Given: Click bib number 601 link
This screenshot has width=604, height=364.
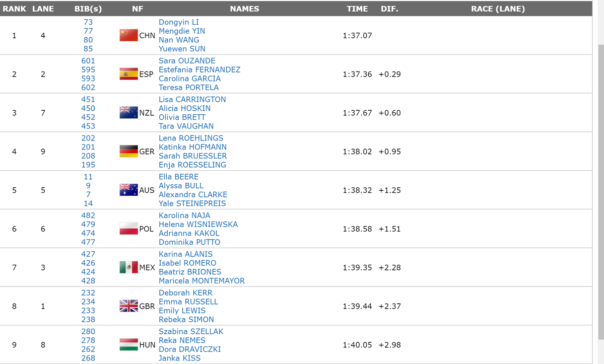Looking at the screenshot, I should point(88,61).
